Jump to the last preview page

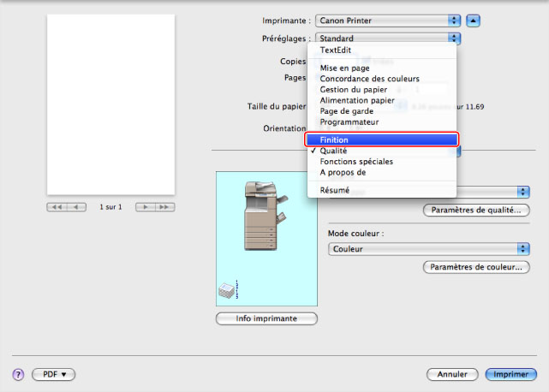tap(164, 207)
